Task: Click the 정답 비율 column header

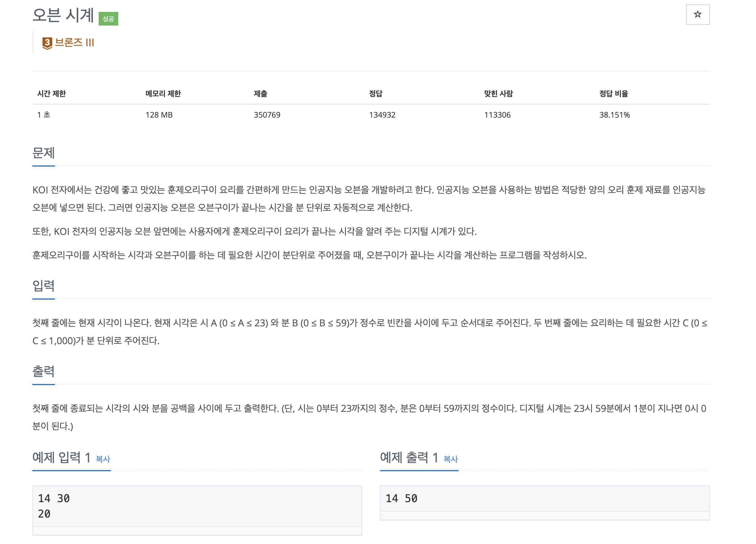Action: click(x=614, y=94)
